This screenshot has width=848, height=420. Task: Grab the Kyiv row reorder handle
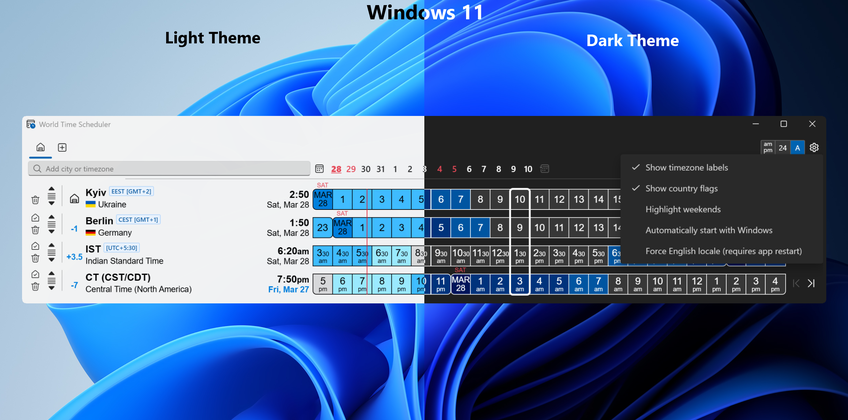point(51,195)
